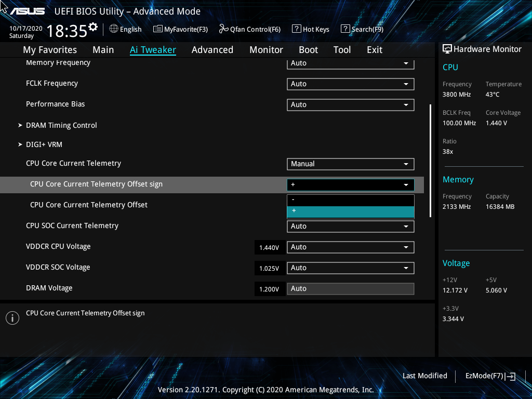Viewport: 532px width, 399px height.
Task: Click the ASUS logo
Action: point(28,11)
